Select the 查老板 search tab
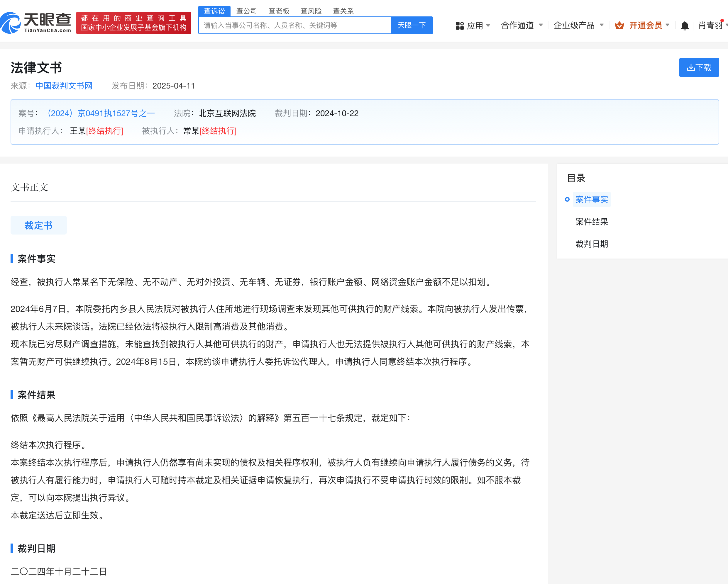The image size is (728, 584). pyautogui.click(x=279, y=11)
